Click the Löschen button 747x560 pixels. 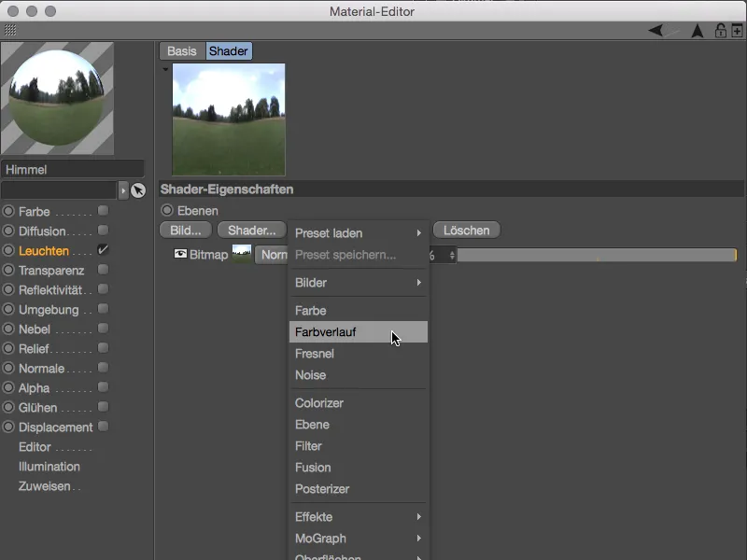(x=466, y=230)
